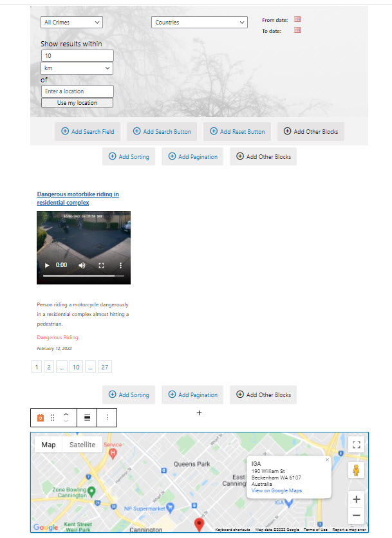Move block up with arrow
The image size is (392, 538).
coord(66,414)
